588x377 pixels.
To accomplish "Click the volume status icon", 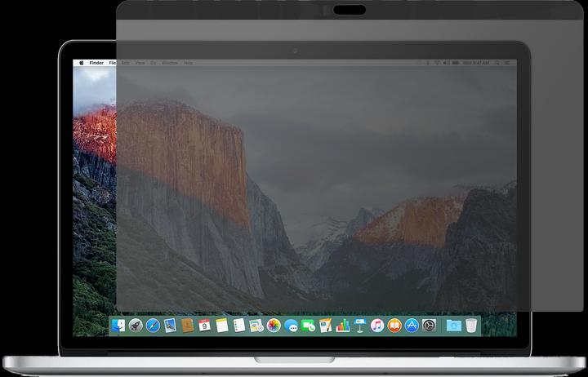I will (446, 63).
